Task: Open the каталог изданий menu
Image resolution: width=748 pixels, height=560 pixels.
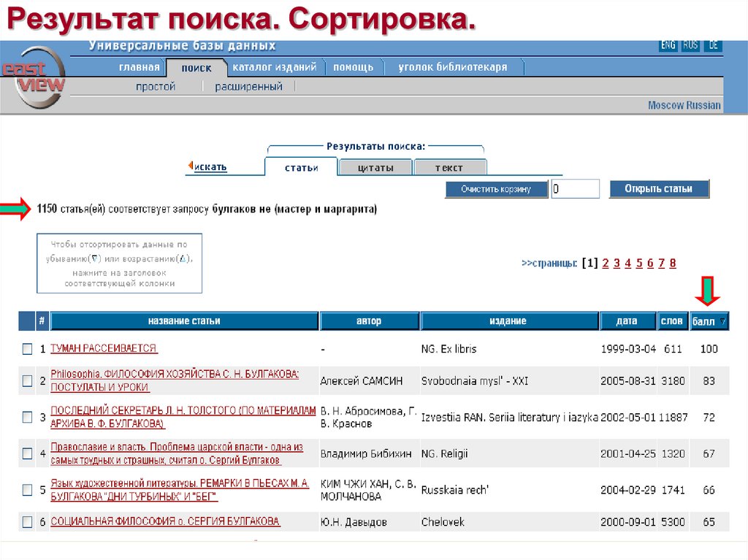Action: click(274, 66)
